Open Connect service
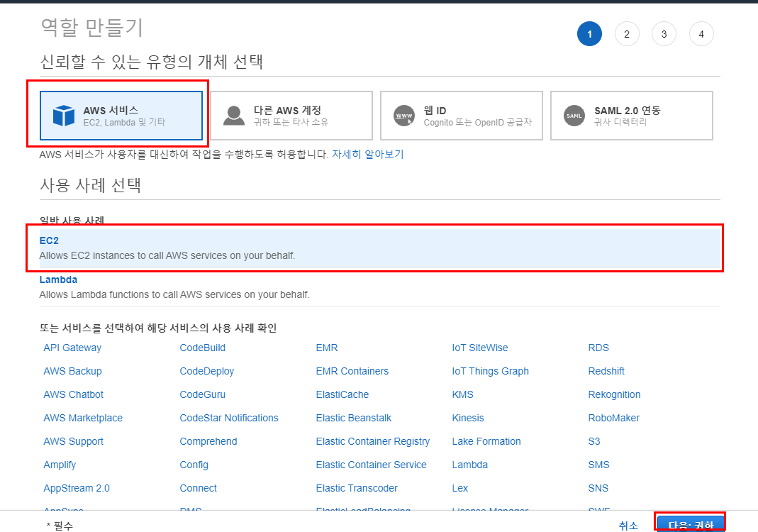 point(199,488)
